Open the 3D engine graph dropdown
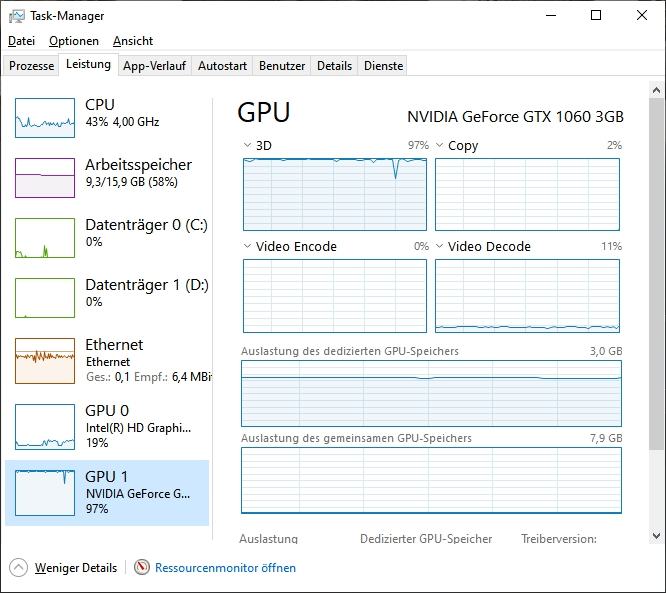666x593 pixels. pos(248,146)
